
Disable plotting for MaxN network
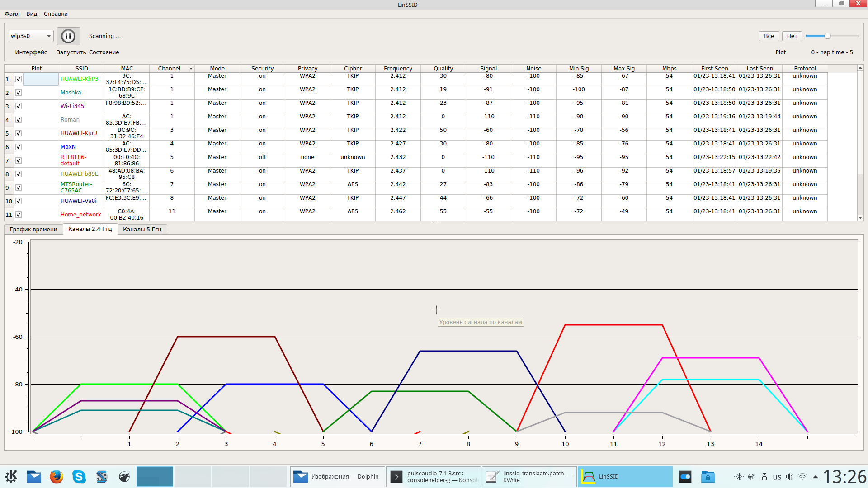19,147
